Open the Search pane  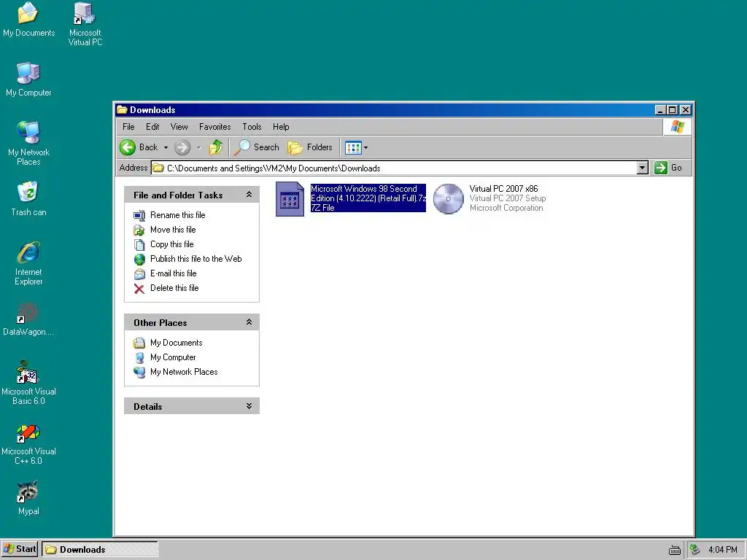(x=257, y=147)
